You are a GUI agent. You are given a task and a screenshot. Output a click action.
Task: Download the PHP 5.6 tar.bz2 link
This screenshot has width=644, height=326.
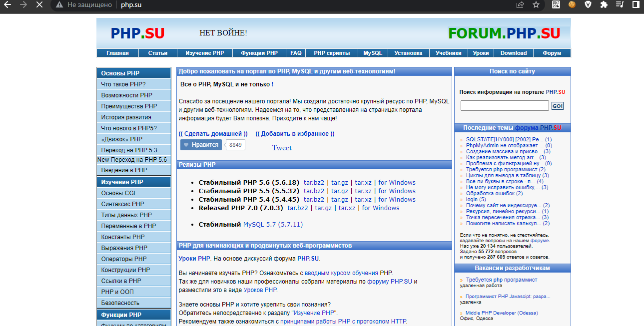314,183
